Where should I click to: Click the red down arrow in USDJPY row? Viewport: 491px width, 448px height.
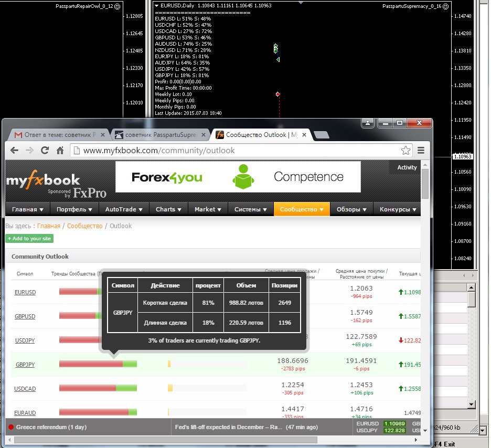point(400,340)
